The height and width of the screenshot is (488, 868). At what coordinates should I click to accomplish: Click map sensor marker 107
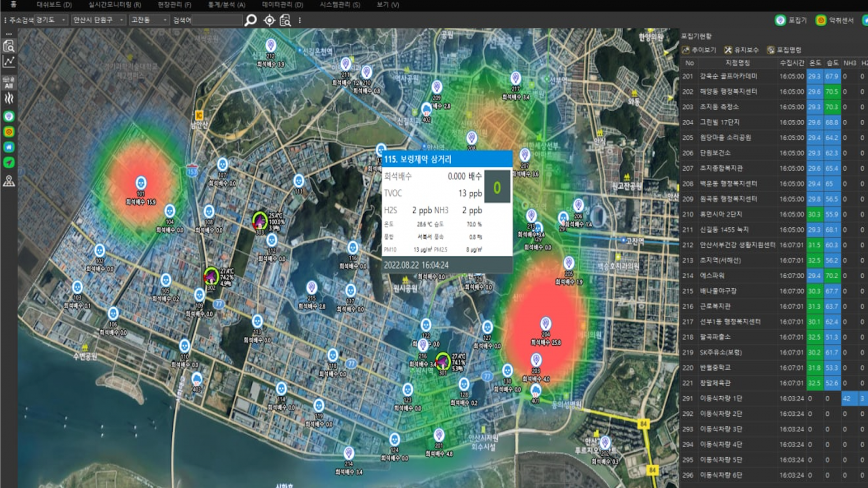pyautogui.click(x=222, y=164)
